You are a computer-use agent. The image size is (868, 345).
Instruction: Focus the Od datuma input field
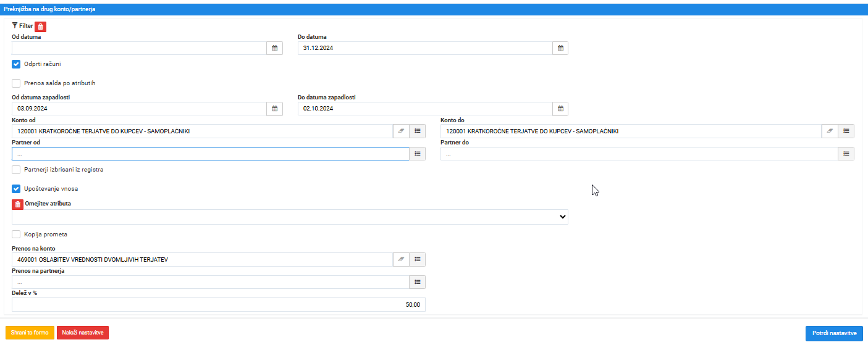139,48
